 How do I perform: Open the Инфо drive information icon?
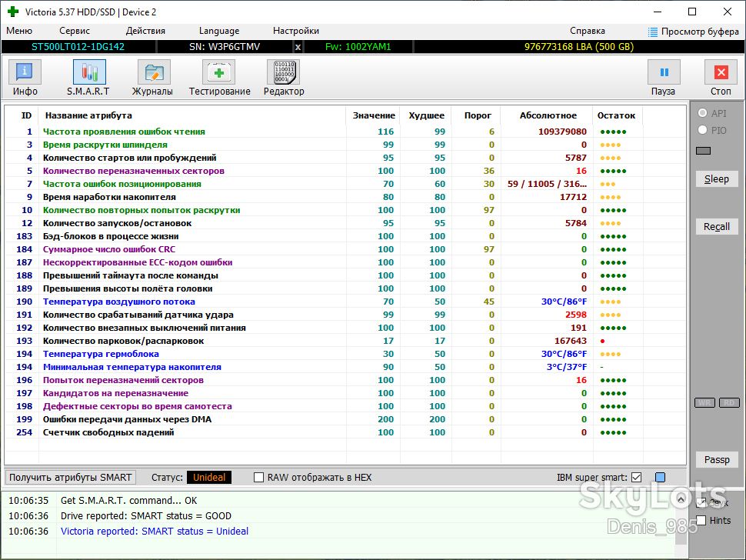point(25,72)
